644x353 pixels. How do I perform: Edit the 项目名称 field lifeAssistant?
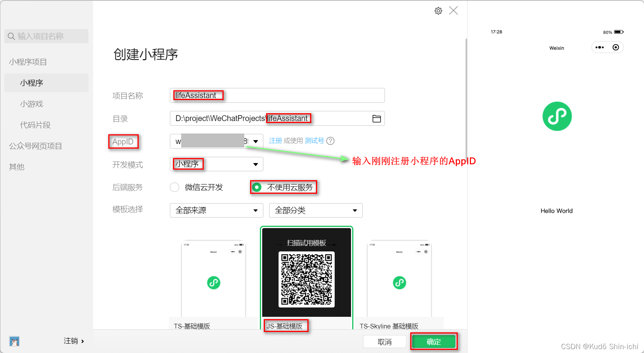[x=277, y=95]
